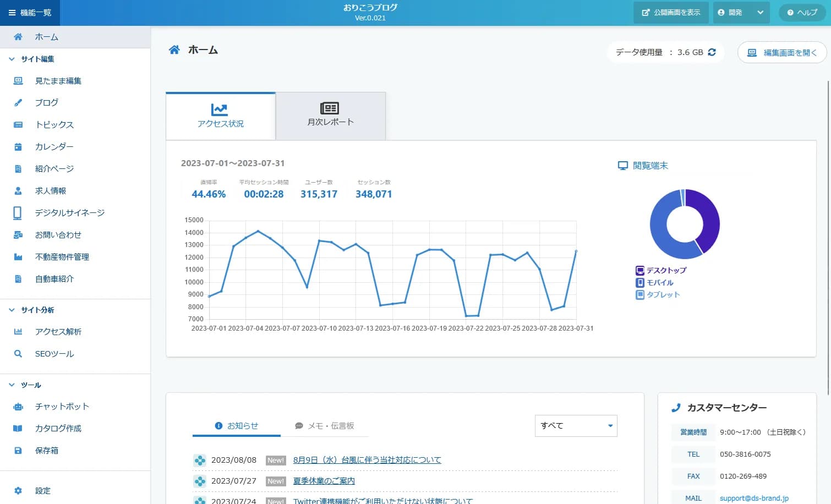Click the 見たまま編集 monitor icon
The image size is (831, 504).
18,81
